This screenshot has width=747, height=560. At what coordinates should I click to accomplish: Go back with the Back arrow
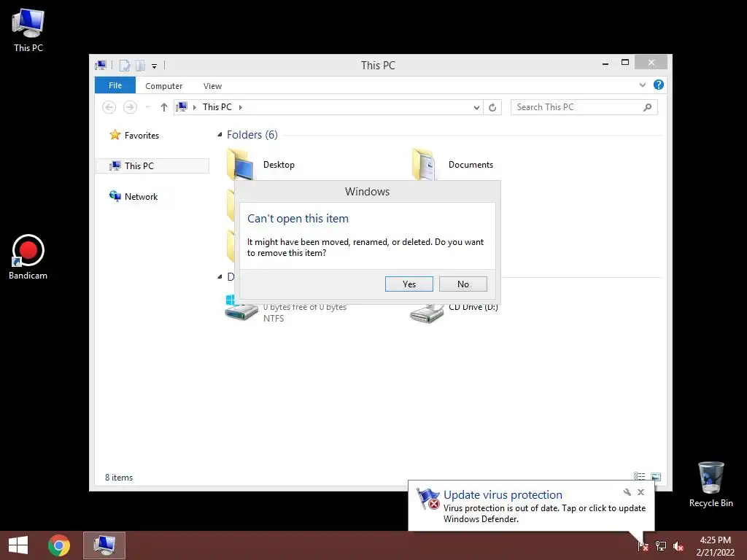[109, 107]
